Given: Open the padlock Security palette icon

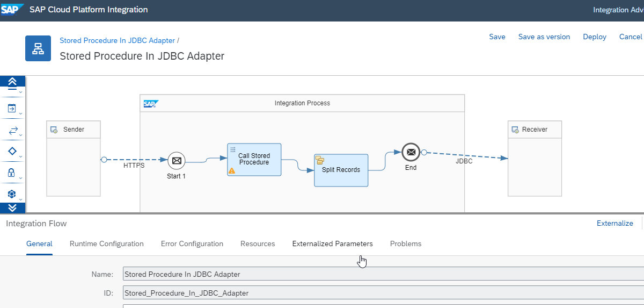Looking at the screenshot, I should pos(12,173).
